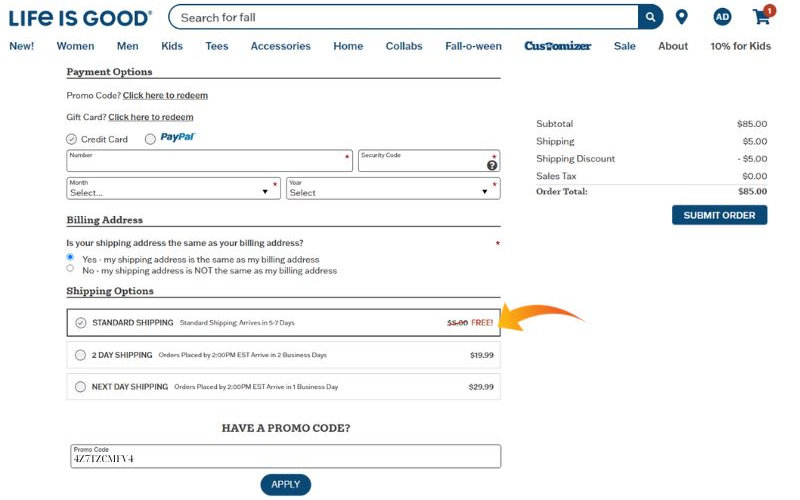Select the PayPal payment option
The width and height of the screenshot is (800, 500).
tap(150, 139)
